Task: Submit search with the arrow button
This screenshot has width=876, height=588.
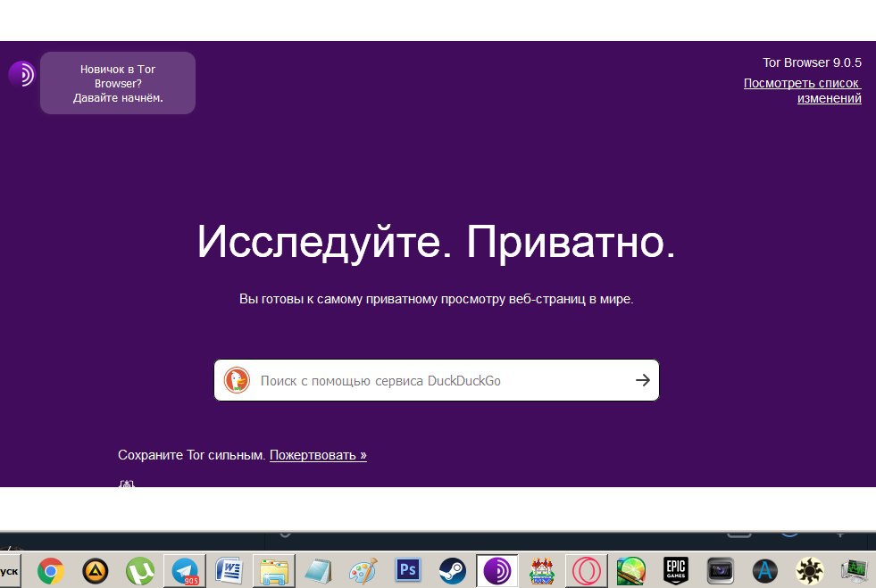Action: (x=642, y=380)
